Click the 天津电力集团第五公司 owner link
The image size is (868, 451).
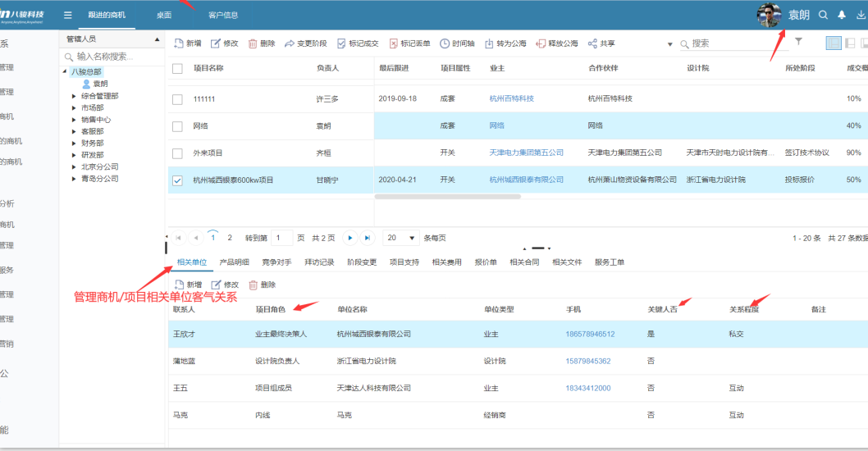tap(526, 153)
